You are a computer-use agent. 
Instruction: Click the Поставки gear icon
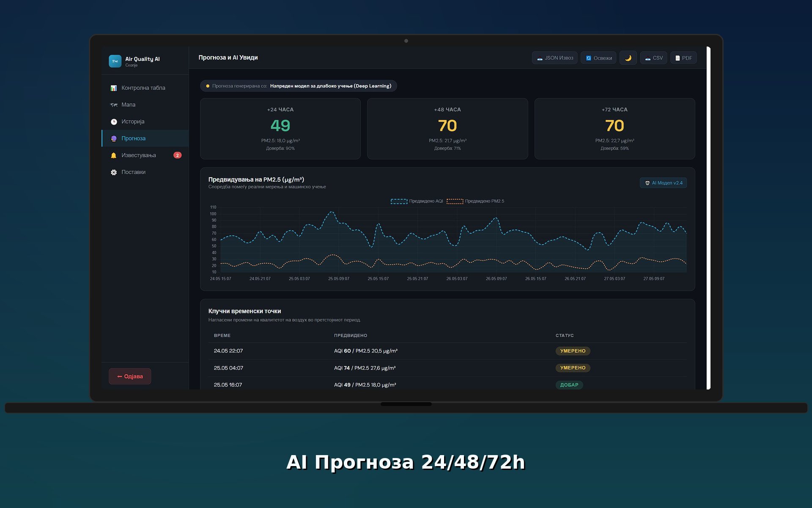pos(114,173)
